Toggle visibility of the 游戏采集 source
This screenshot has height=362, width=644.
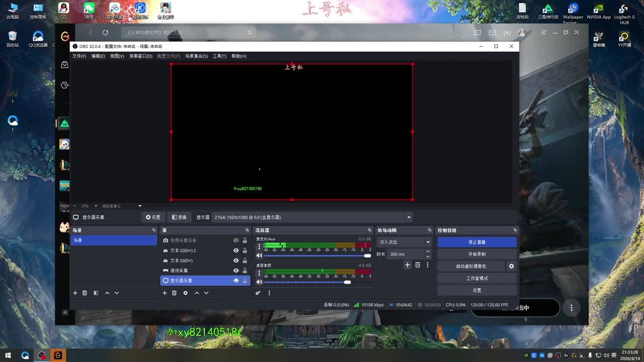click(236, 270)
